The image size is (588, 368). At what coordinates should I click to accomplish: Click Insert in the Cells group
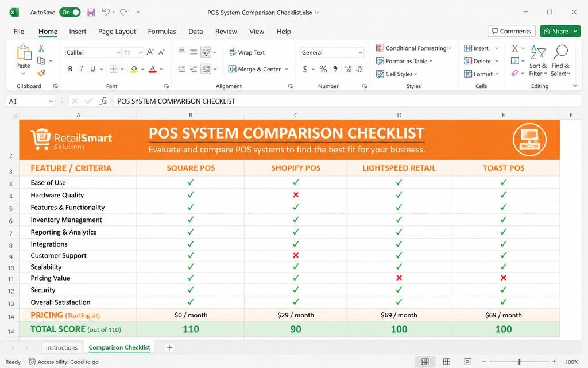click(481, 48)
